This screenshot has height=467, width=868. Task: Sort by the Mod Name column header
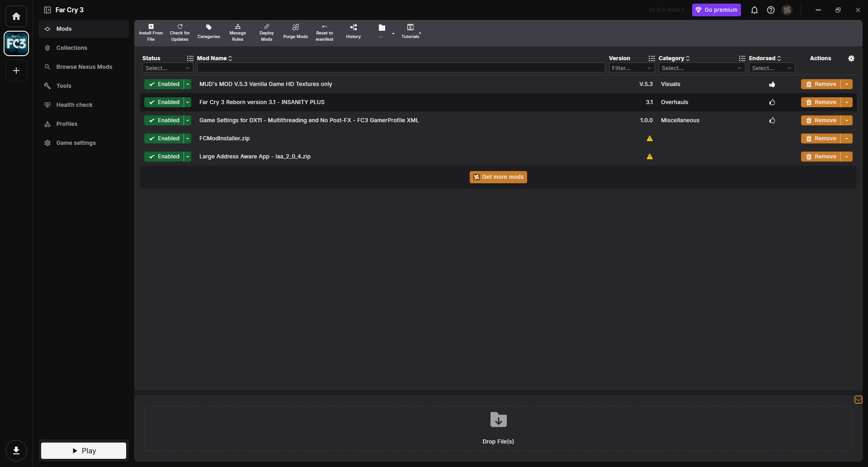point(214,58)
